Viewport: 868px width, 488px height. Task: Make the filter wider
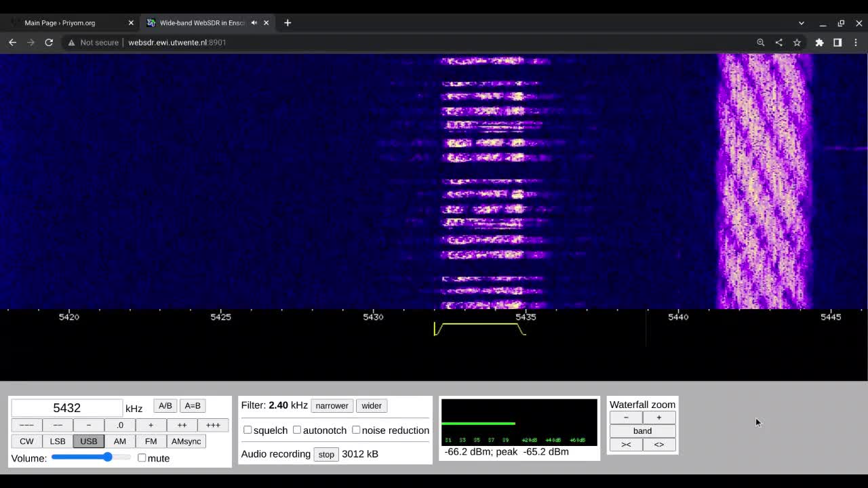(372, 405)
